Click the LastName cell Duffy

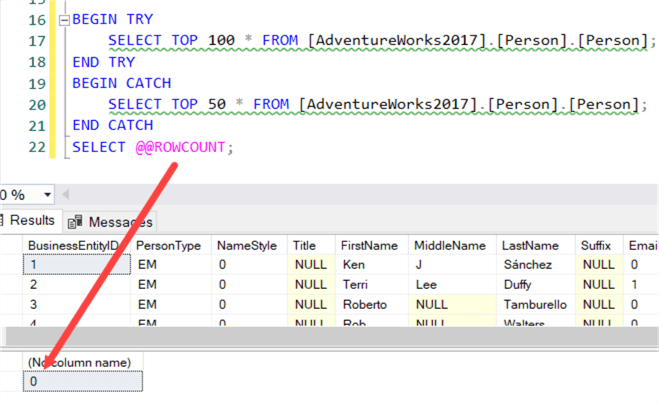pyautogui.click(x=535, y=285)
